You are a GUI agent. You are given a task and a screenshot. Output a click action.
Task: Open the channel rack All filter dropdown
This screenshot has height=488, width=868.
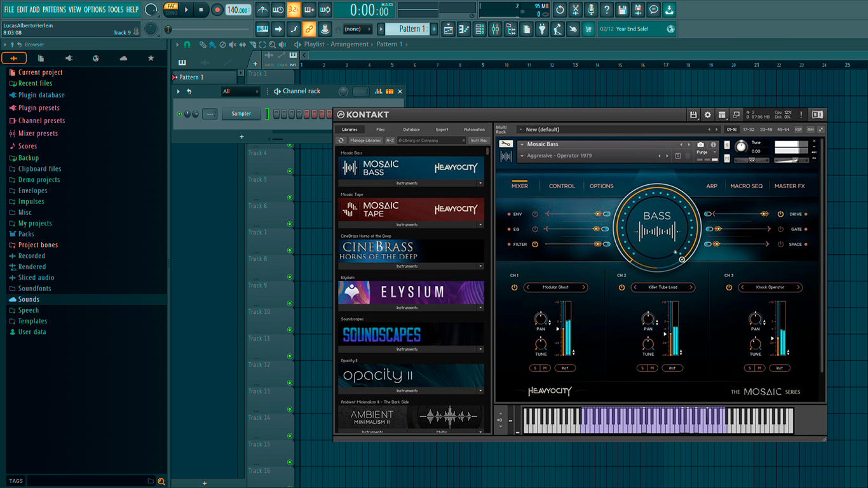pyautogui.click(x=240, y=91)
